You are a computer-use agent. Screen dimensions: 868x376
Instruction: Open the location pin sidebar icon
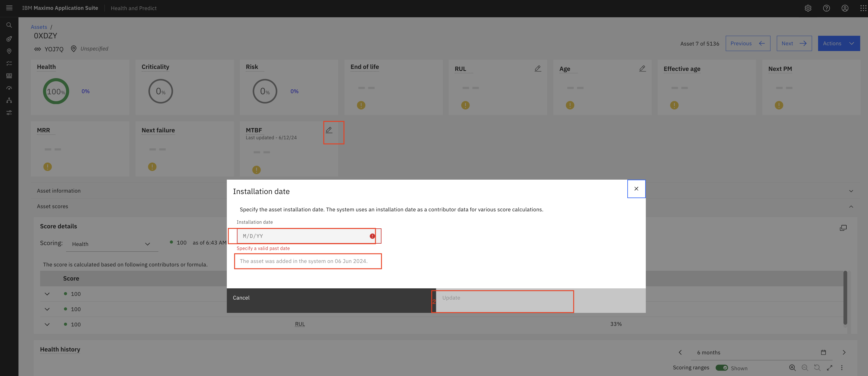[9, 51]
